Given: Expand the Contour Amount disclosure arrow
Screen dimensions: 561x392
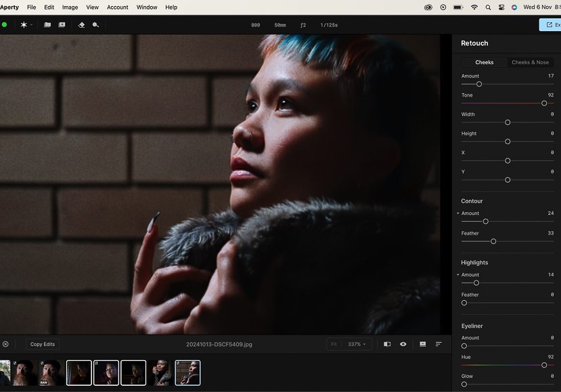Looking at the screenshot, I should click(x=458, y=214).
